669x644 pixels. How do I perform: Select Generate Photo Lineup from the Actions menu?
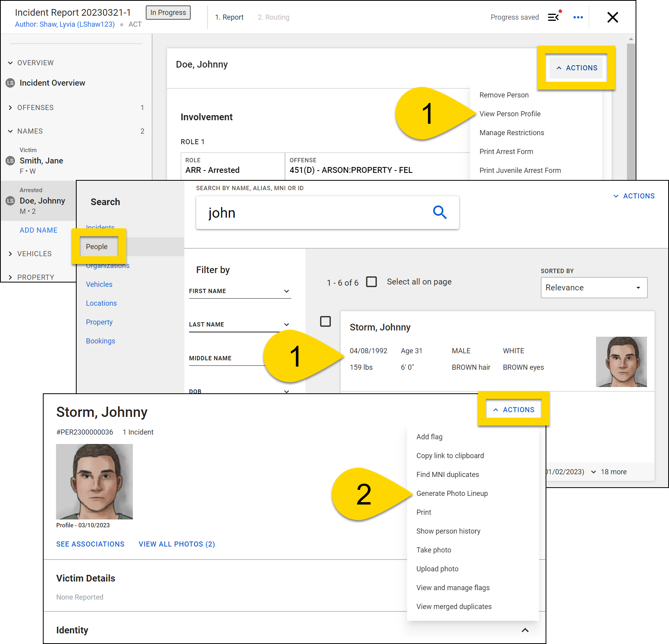(x=452, y=493)
